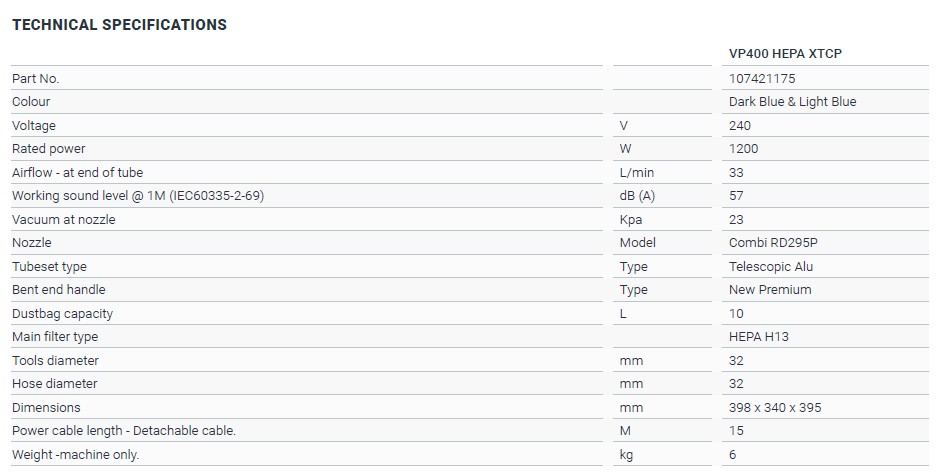Click the Weight -machine only label
952x472 pixels.
(76, 455)
